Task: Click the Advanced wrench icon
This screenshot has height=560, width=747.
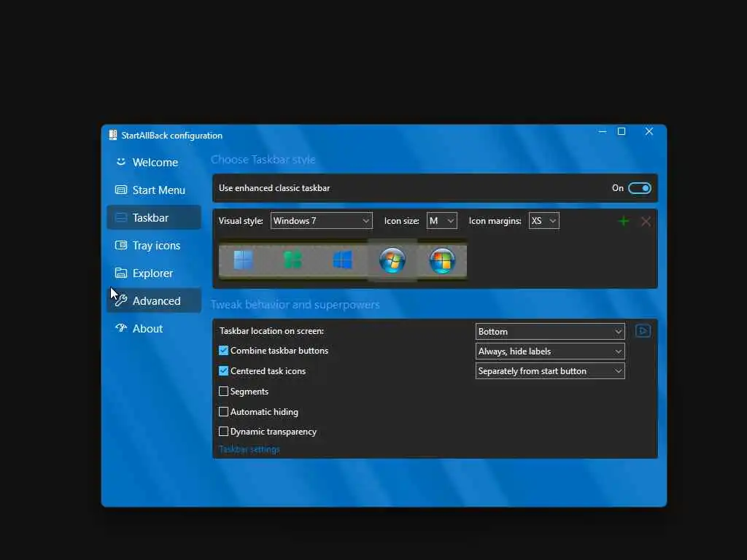Action: [121, 300]
